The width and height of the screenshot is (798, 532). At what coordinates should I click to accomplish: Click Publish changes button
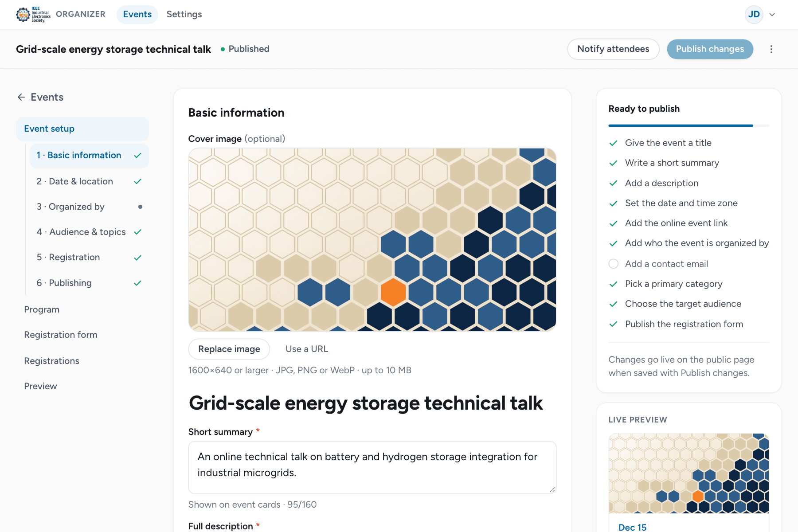point(710,49)
